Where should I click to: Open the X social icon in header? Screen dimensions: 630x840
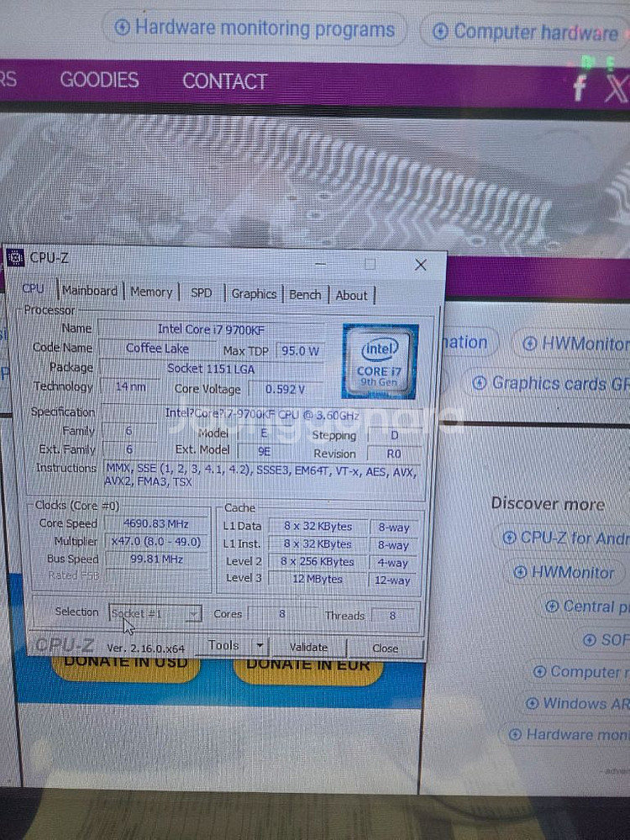click(616, 88)
